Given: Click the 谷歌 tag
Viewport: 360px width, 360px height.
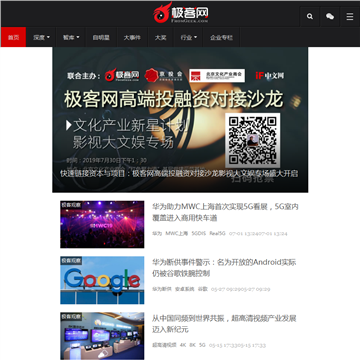Looking at the screenshot, I should 202,289.
